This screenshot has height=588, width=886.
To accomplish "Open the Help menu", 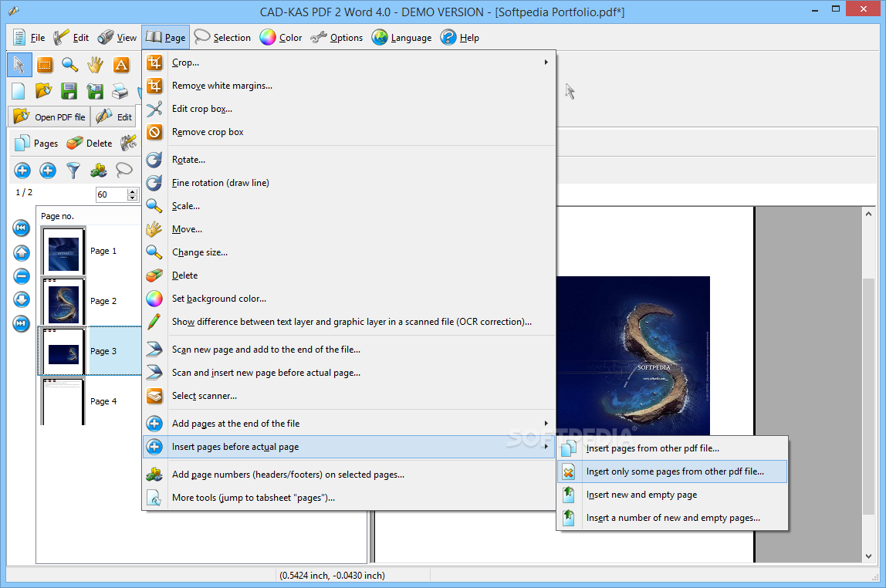I will [460, 38].
